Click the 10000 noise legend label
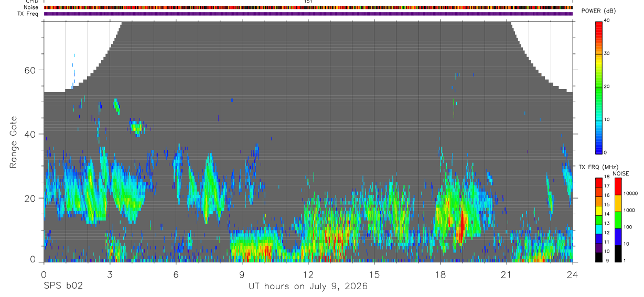Screen dimensions: 644x297 click(x=631, y=194)
